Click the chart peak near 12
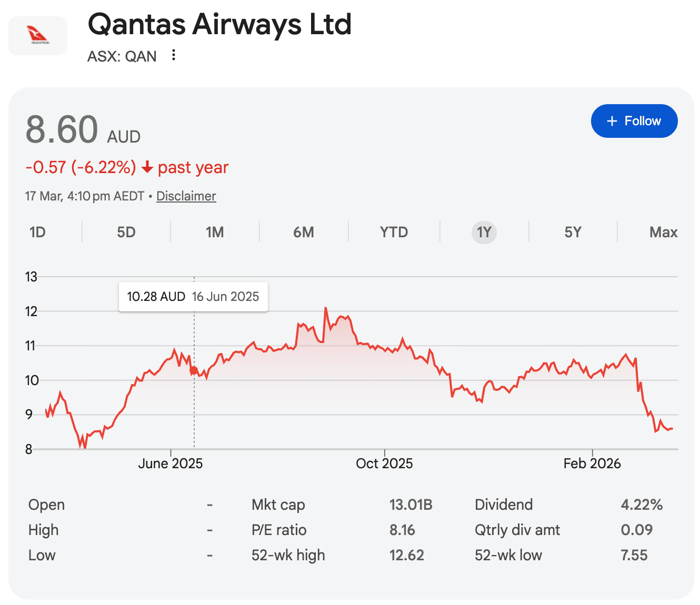700x605 pixels. 326,308
